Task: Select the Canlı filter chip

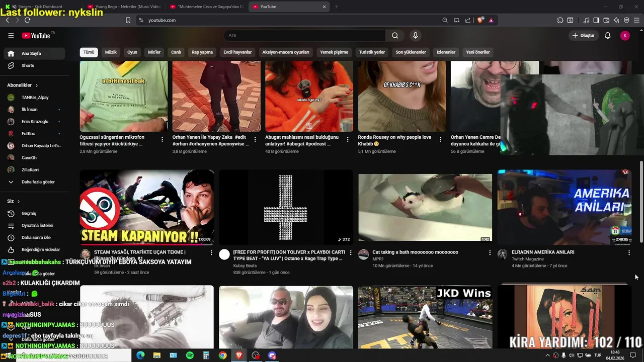Action: pyautogui.click(x=176, y=52)
